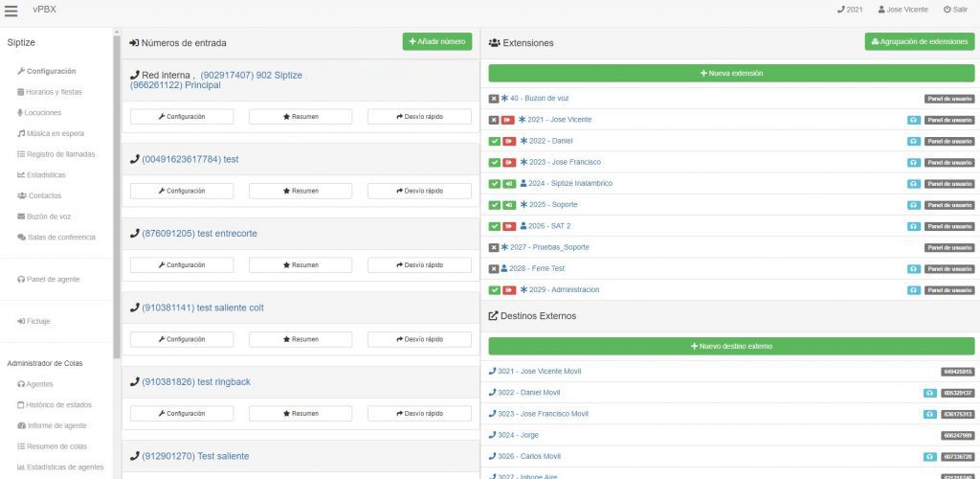Open Desvío rápido for the test entrecorte number

click(x=419, y=265)
